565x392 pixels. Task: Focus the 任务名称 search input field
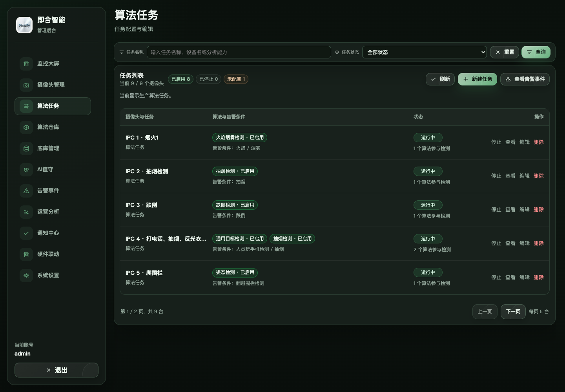(x=239, y=52)
